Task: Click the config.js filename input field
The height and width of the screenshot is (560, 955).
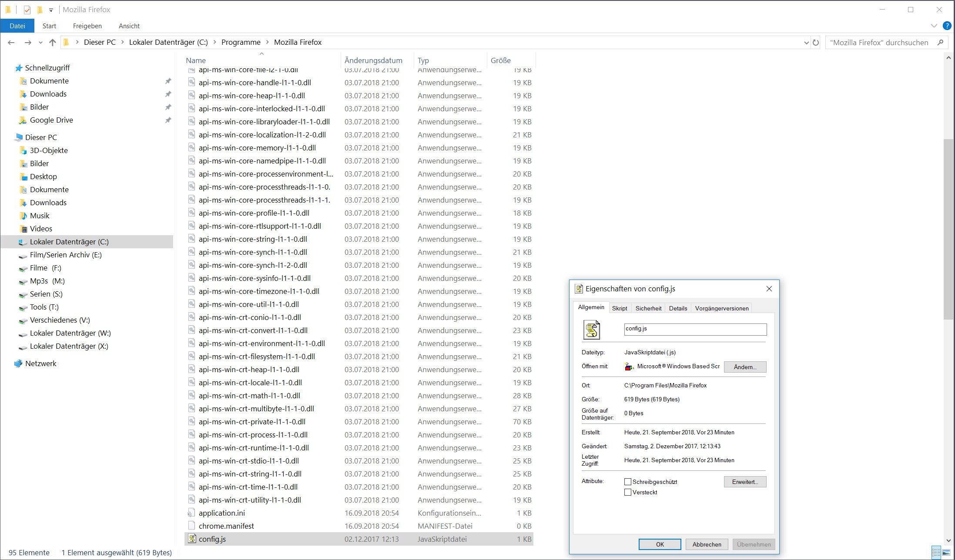Action: [x=695, y=329]
